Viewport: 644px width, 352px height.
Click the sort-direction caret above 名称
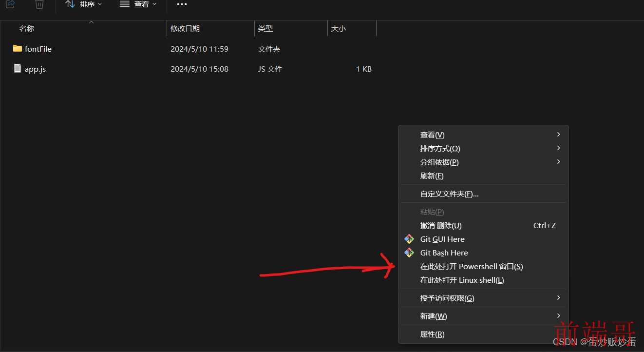[91, 22]
